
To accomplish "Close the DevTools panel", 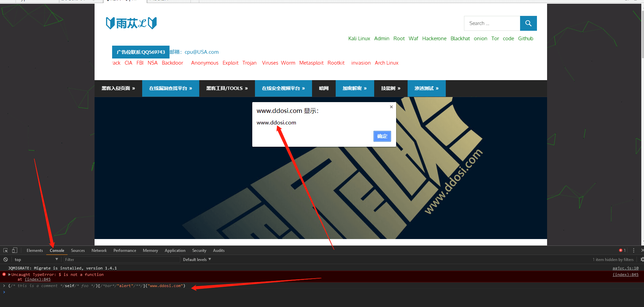I will tap(642, 251).
